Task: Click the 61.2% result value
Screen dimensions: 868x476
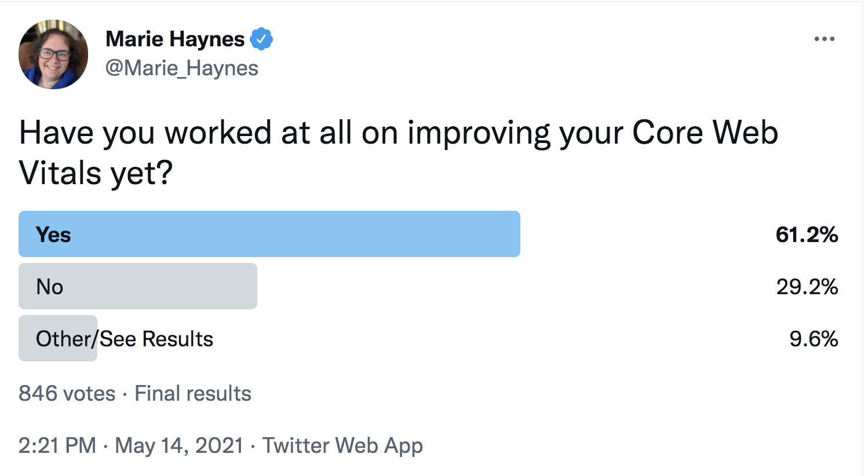Action: (x=807, y=235)
